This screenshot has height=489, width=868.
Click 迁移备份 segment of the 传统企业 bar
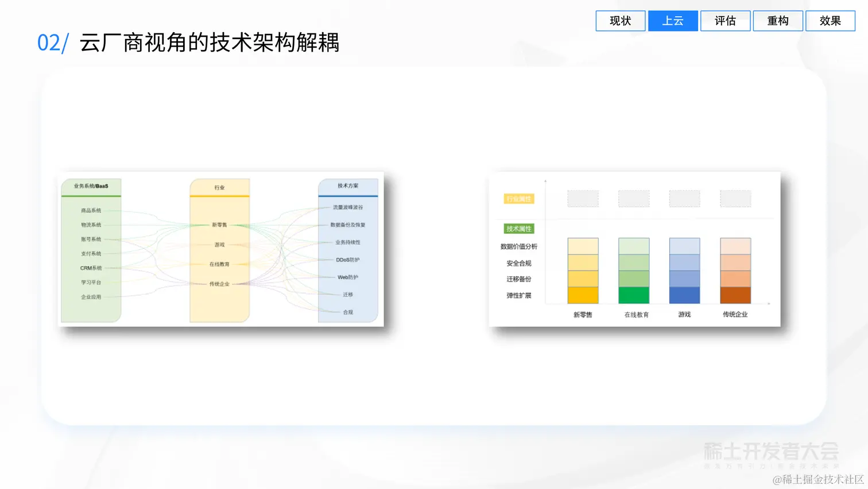click(735, 279)
